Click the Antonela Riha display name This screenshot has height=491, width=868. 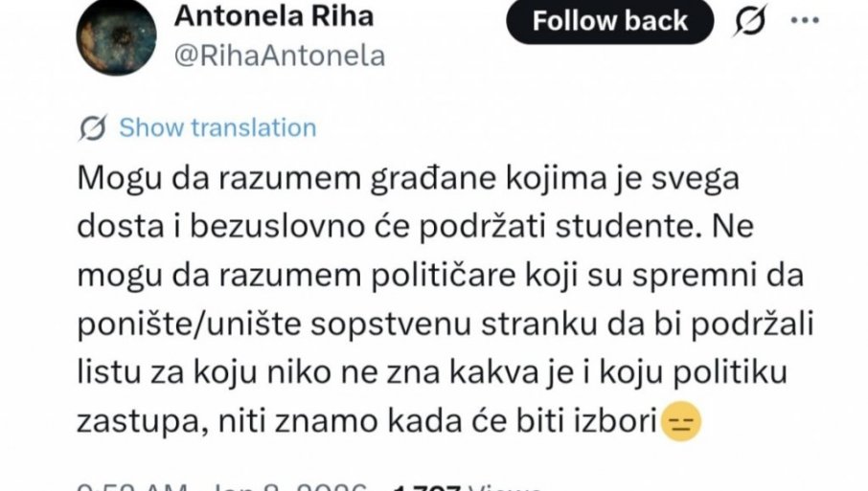pyautogui.click(x=272, y=16)
